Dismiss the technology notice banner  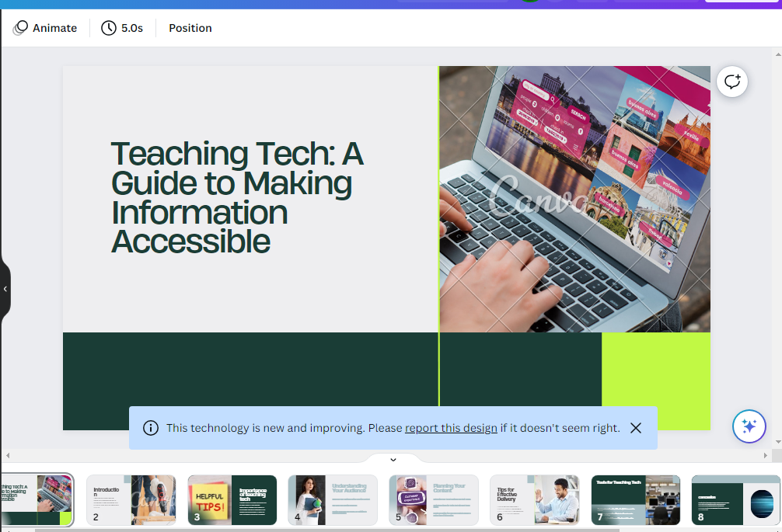pos(635,428)
